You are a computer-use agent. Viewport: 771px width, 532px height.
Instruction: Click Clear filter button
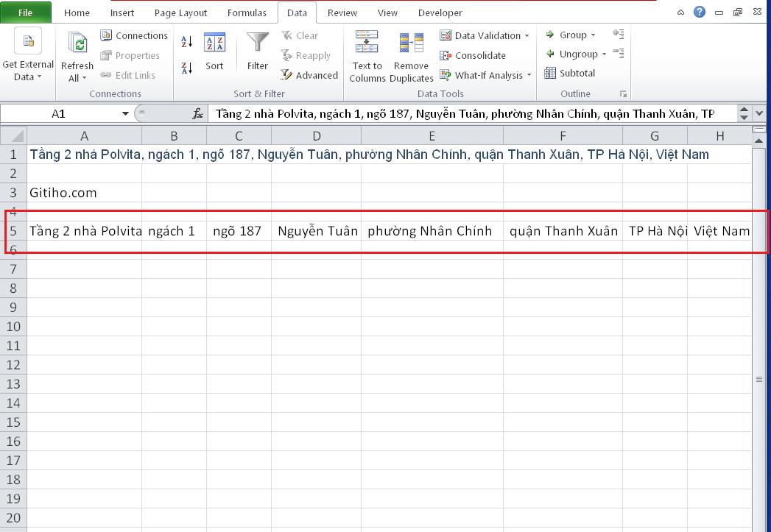click(x=300, y=35)
